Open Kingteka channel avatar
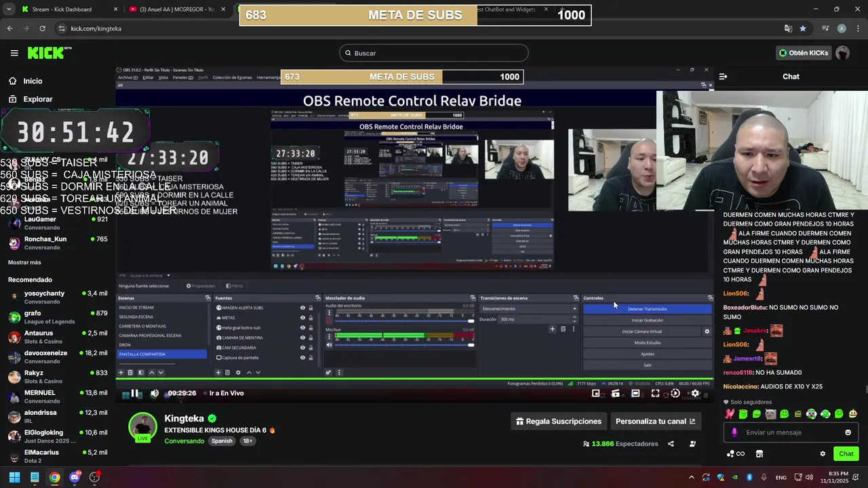Screen dimensions: 868x488 [143, 426]
